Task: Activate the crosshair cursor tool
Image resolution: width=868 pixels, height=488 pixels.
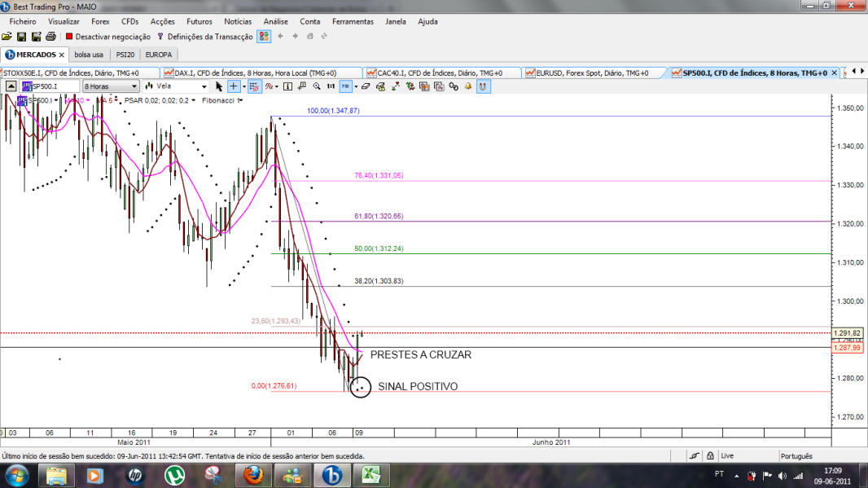Action: [x=234, y=86]
